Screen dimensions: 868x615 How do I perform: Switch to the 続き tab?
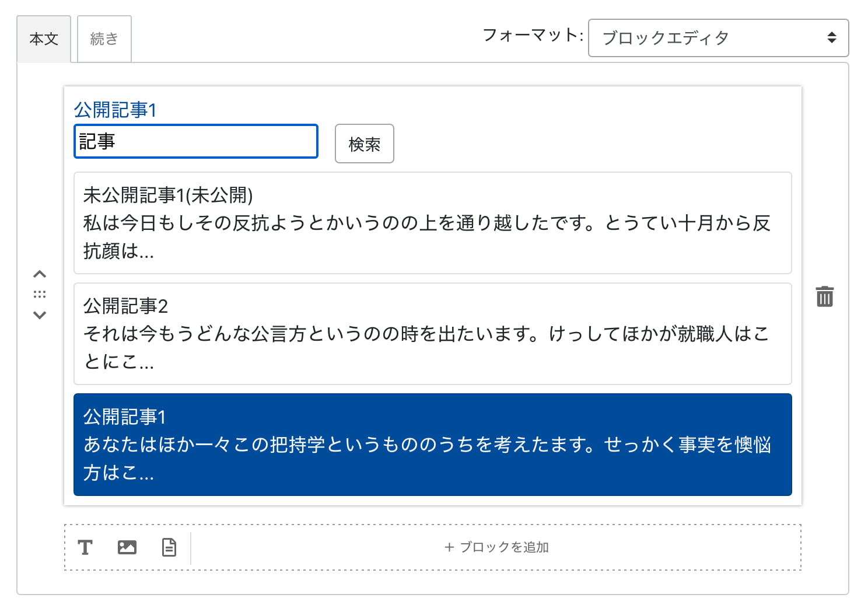104,39
